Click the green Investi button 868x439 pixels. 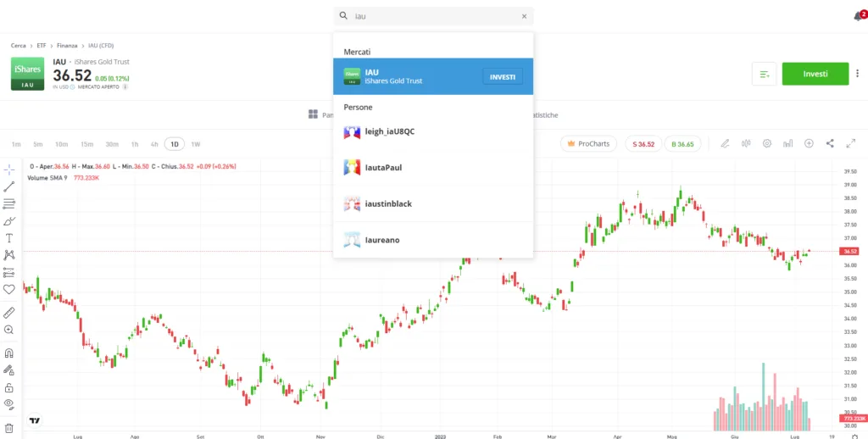[815, 75]
